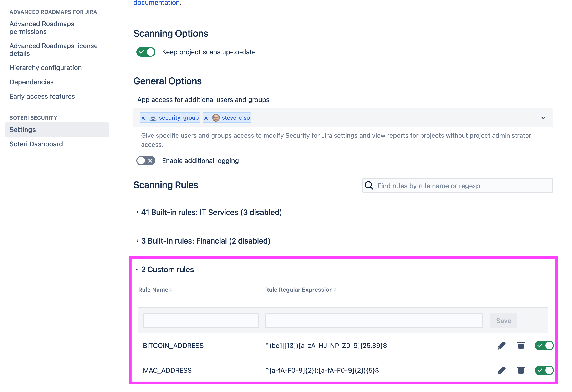The image size is (572, 392).
Task: Remove steve-ciso tag with x icon
Action: click(206, 118)
